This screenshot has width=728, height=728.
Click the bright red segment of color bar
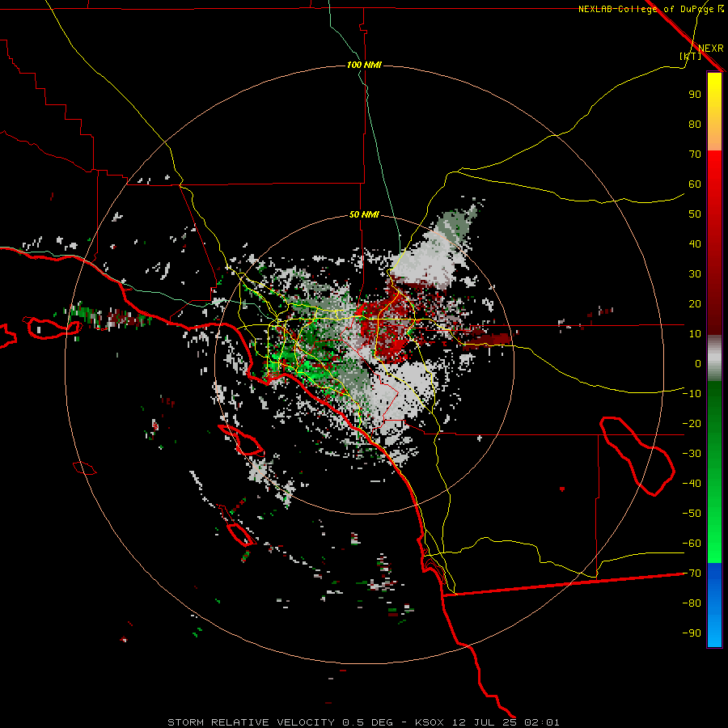click(714, 163)
